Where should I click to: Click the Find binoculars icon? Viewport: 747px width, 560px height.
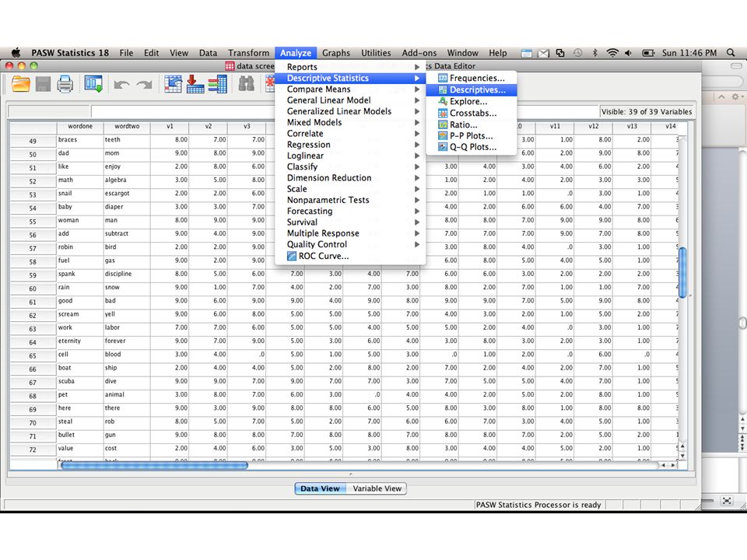[x=247, y=84]
